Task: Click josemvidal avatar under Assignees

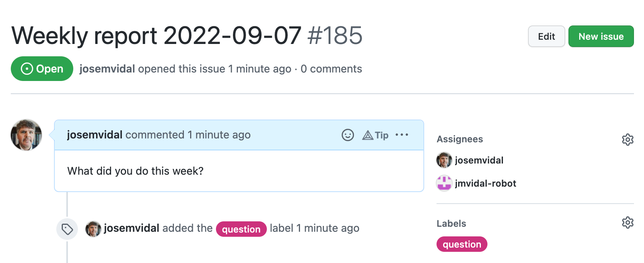Action: 444,160
